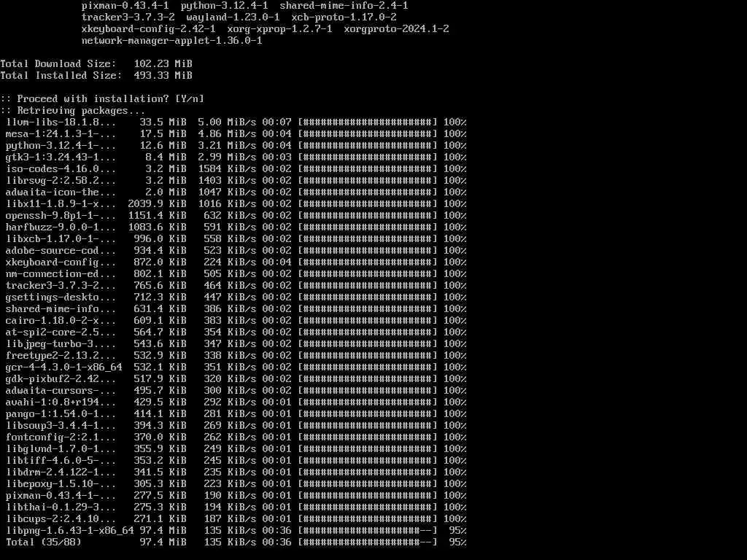Image resolution: width=747 pixels, height=560 pixels.
Task: Click the libpng-1.6.43-1-x86_64 progress bar
Action: click(368, 531)
